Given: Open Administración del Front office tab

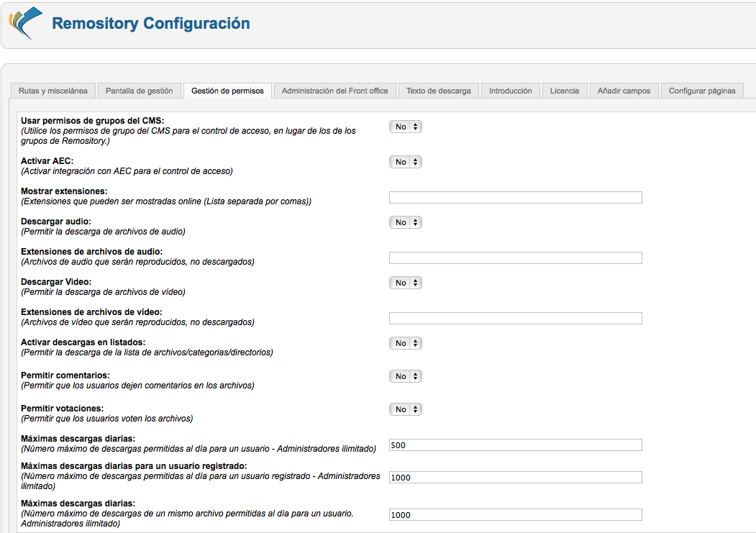Looking at the screenshot, I should click(x=335, y=91).
